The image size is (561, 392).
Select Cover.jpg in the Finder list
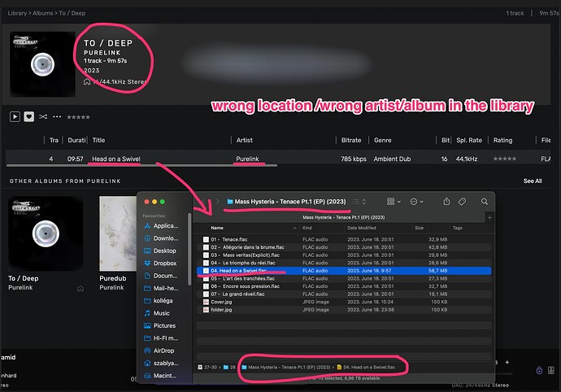(x=343, y=302)
